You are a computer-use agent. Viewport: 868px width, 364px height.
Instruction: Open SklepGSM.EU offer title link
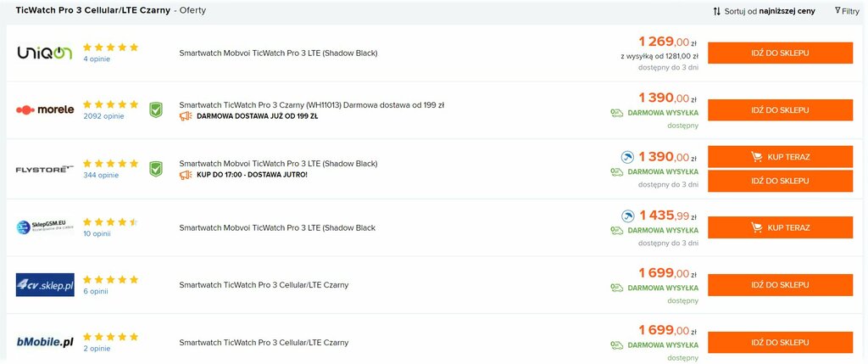pos(277,227)
